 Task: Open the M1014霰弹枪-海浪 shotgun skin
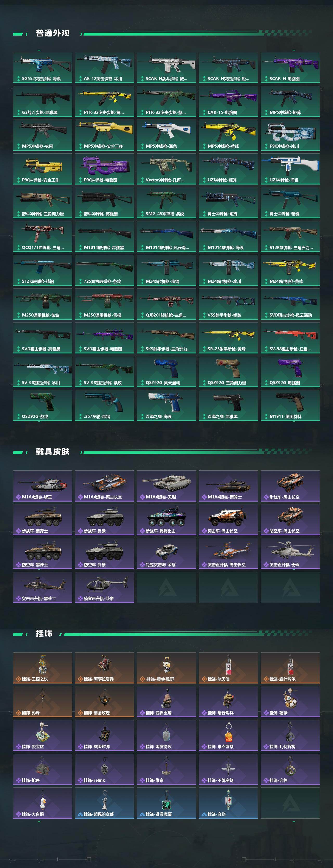click(x=228, y=236)
